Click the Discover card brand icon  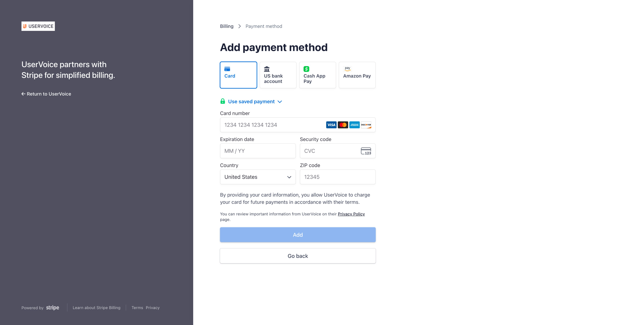coord(366,125)
